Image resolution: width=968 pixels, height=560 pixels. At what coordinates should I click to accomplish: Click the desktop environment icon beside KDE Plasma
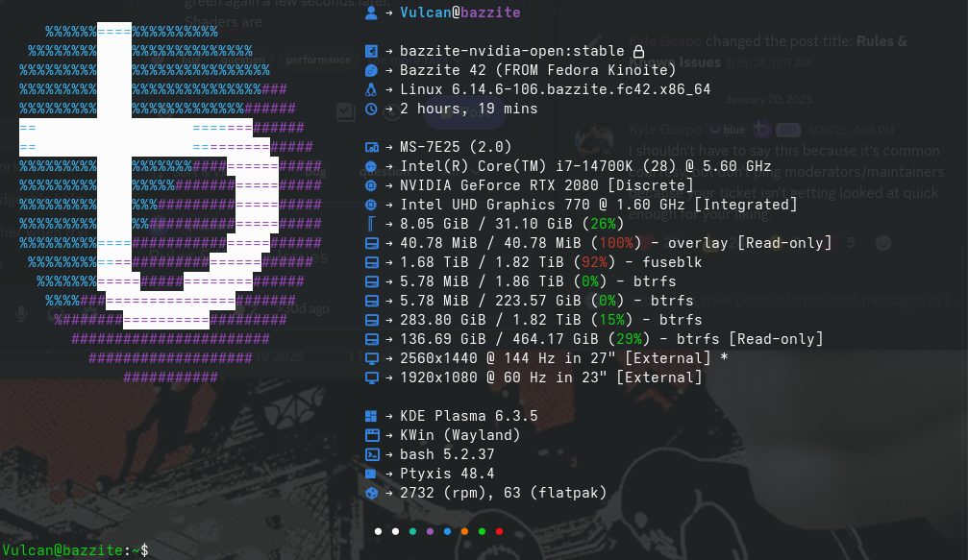click(x=371, y=416)
